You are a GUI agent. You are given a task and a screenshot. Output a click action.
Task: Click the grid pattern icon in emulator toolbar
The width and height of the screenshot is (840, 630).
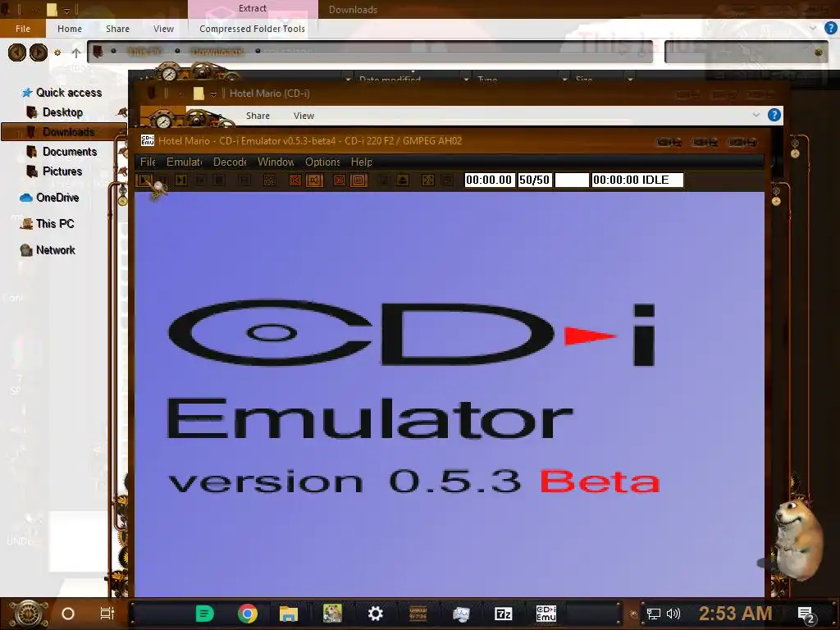(x=270, y=180)
